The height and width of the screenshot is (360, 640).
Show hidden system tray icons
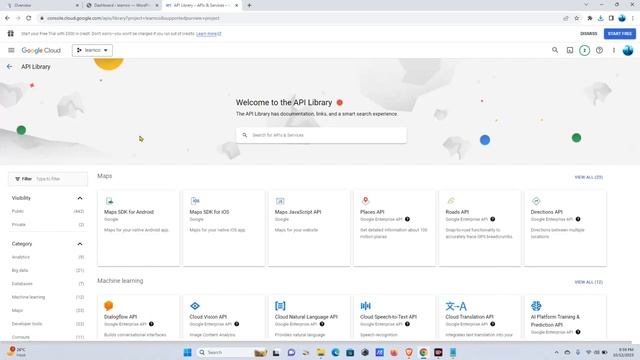tap(556, 352)
